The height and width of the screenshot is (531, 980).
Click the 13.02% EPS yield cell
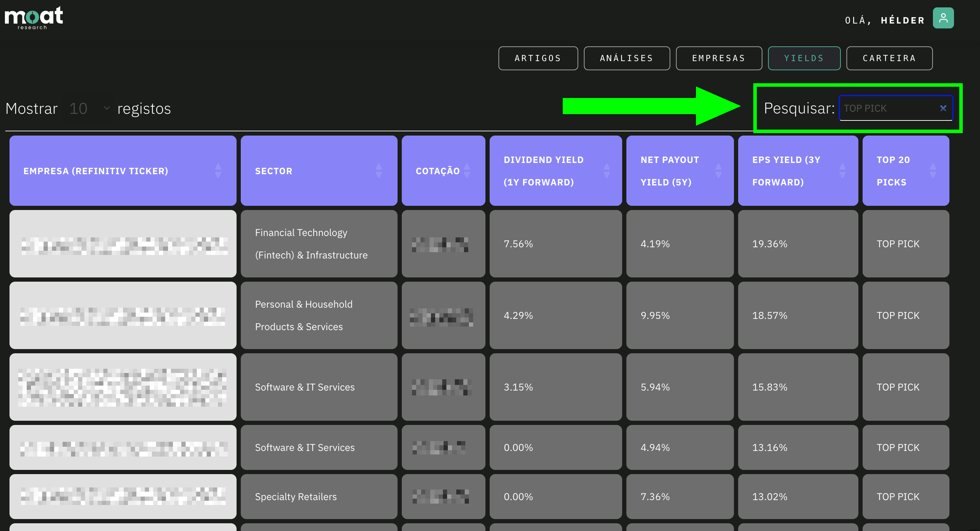point(798,497)
